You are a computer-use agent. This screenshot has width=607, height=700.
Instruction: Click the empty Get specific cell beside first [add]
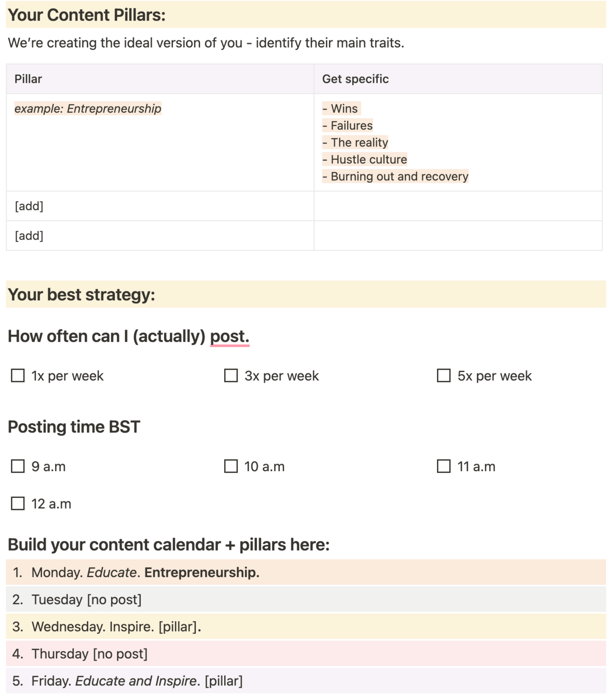tap(458, 206)
